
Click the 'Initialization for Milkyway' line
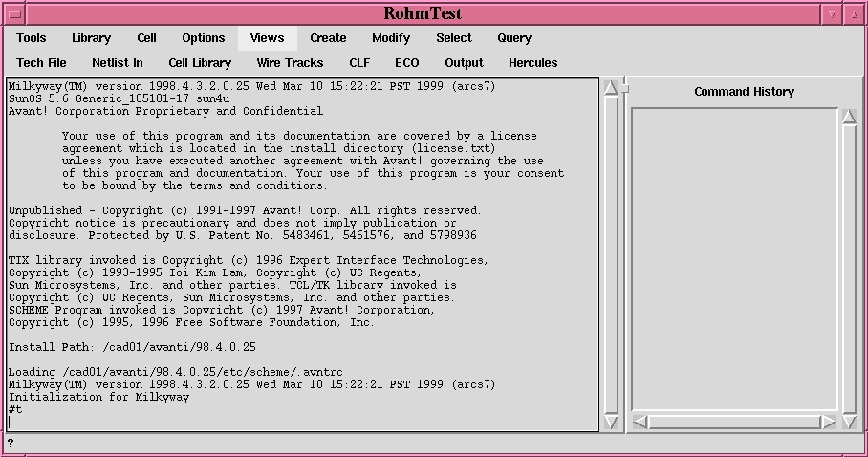click(99, 397)
